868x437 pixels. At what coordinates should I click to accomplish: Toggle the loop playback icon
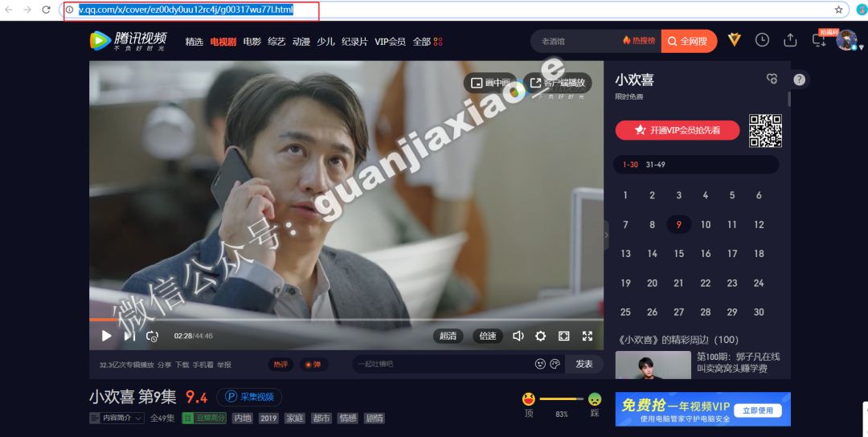(x=152, y=336)
